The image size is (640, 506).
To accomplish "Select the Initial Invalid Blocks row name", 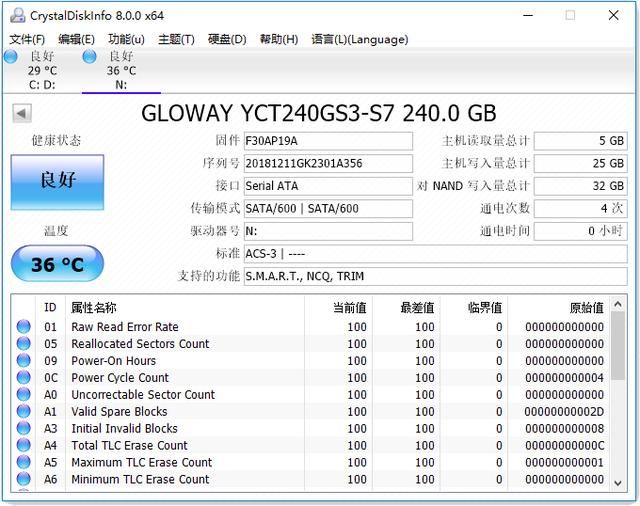I will coord(124,428).
